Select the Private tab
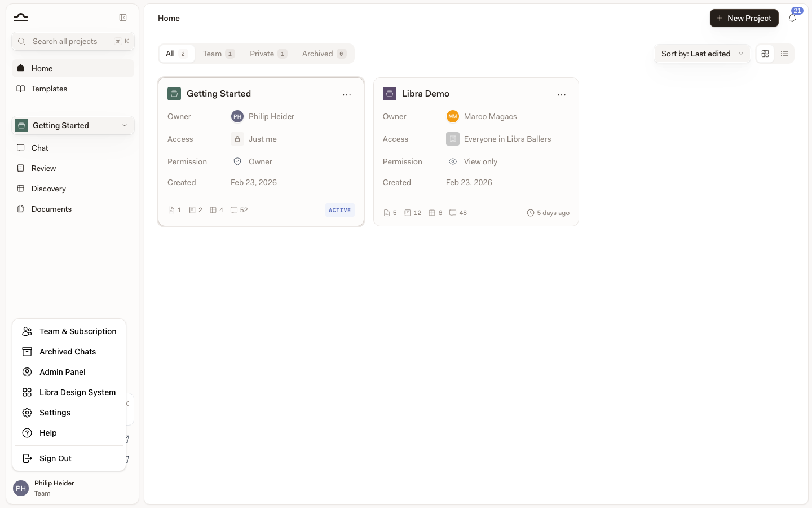Screen dimensions: 812x508 268,54
